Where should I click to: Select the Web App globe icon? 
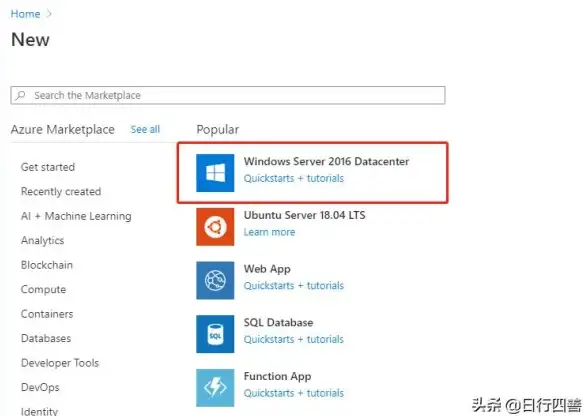[215, 280]
